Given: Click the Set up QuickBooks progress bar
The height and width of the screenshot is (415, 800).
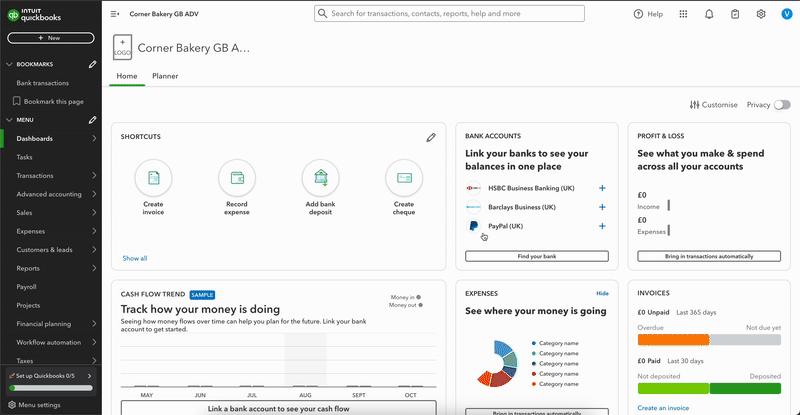Looking at the screenshot, I should pos(51,388).
